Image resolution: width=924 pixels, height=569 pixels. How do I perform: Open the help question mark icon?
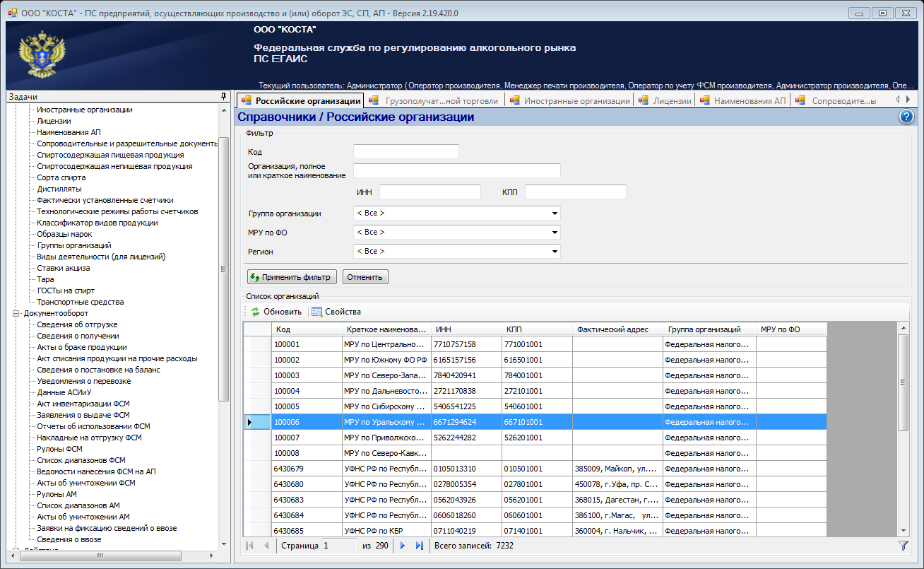click(x=906, y=117)
